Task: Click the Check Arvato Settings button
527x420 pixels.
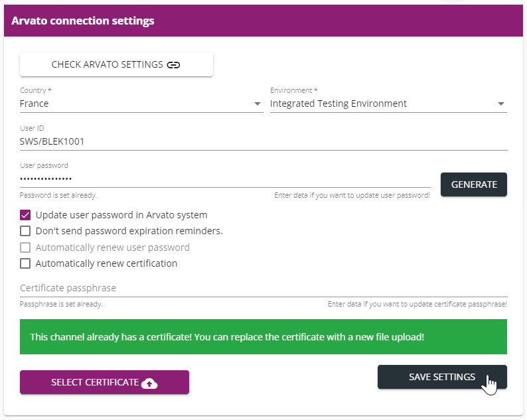Action: coord(116,64)
